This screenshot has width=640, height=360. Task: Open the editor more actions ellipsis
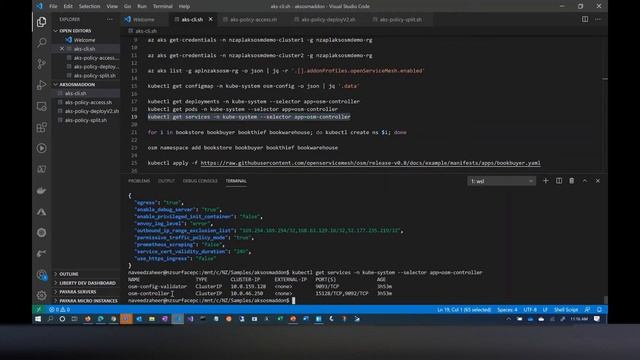[x=598, y=19]
